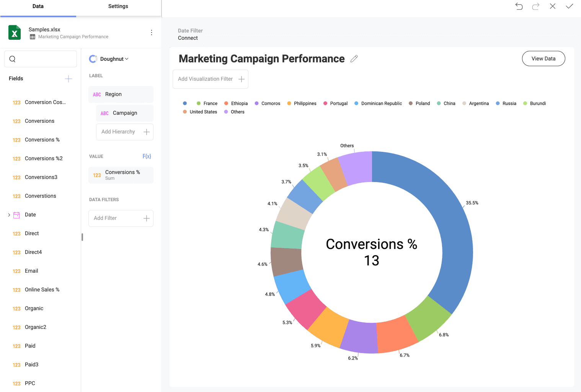The height and width of the screenshot is (392, 581).
Task: Click the plus icon on Add Filter
Action: click(146, 218)
